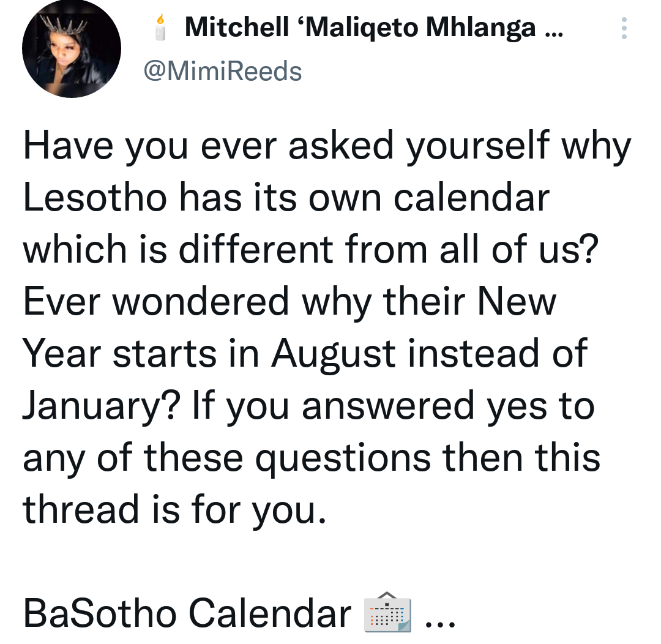This screenshot has height=644, width=661.
Task: Click the candle emoji beside the display name
Action: [x=160, y=28]
